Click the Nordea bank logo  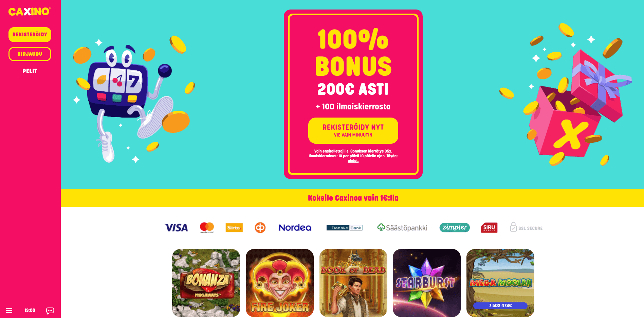295,228
